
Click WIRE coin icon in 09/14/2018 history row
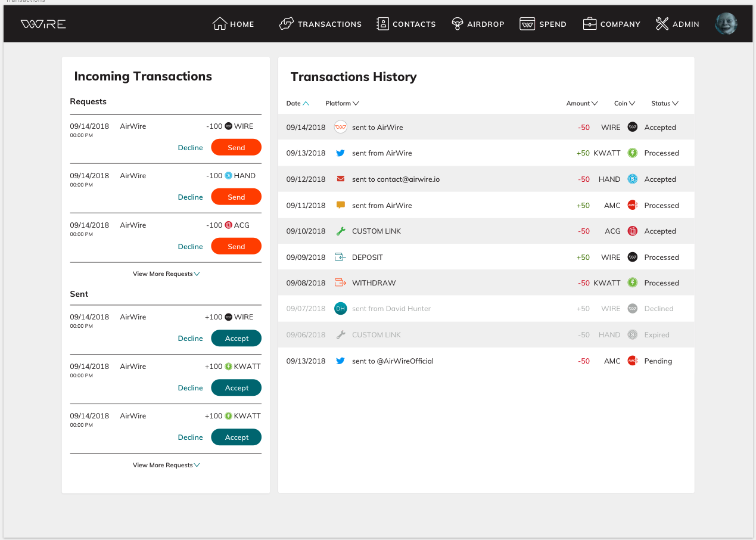[x=633, y=127]
